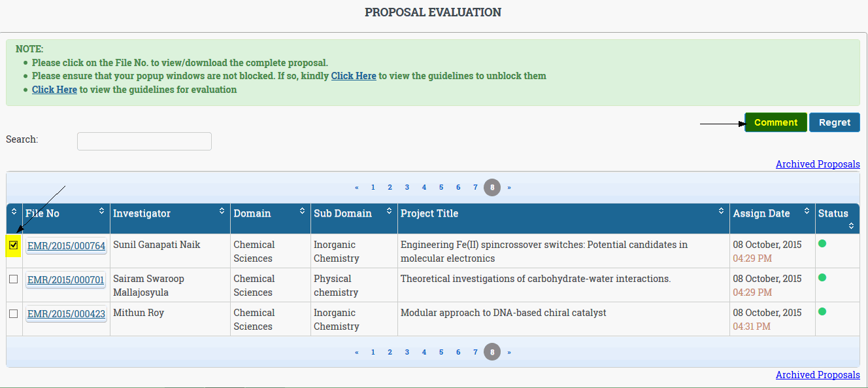Click the bottom pagination » arrow

(509, 353)
